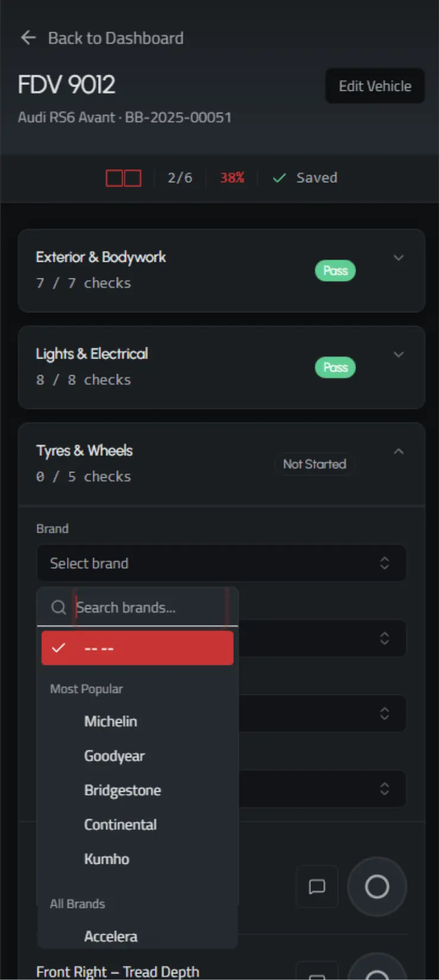
Task: Toggle the circle status control for the first tyre check
Action: (x=377, y=886)
